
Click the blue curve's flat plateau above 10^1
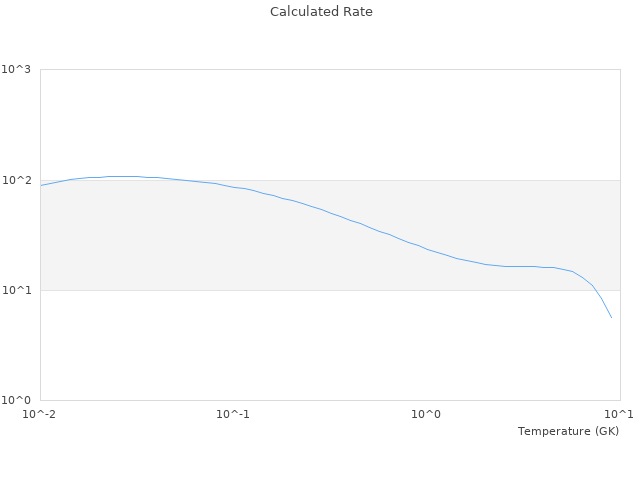pos(520,266)
